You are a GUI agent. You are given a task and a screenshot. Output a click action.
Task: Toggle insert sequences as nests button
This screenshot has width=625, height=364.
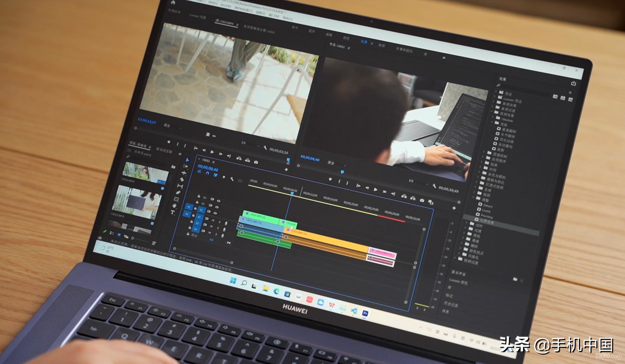[x=199, y=171]
